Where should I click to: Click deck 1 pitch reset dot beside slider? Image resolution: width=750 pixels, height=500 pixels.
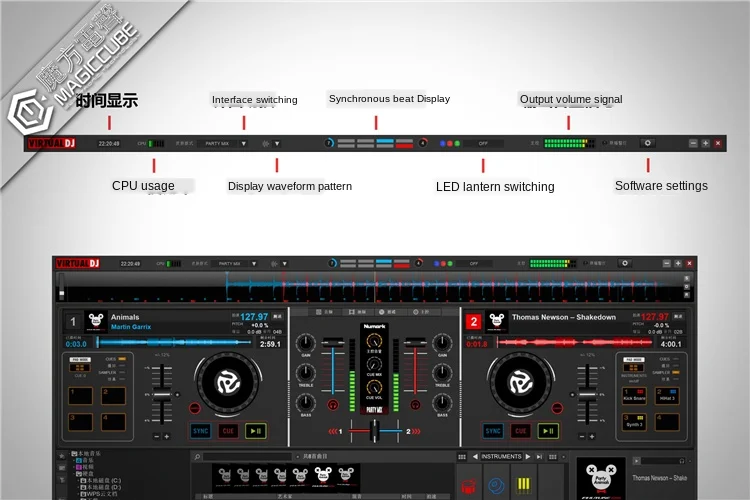(x=177, y=395)
